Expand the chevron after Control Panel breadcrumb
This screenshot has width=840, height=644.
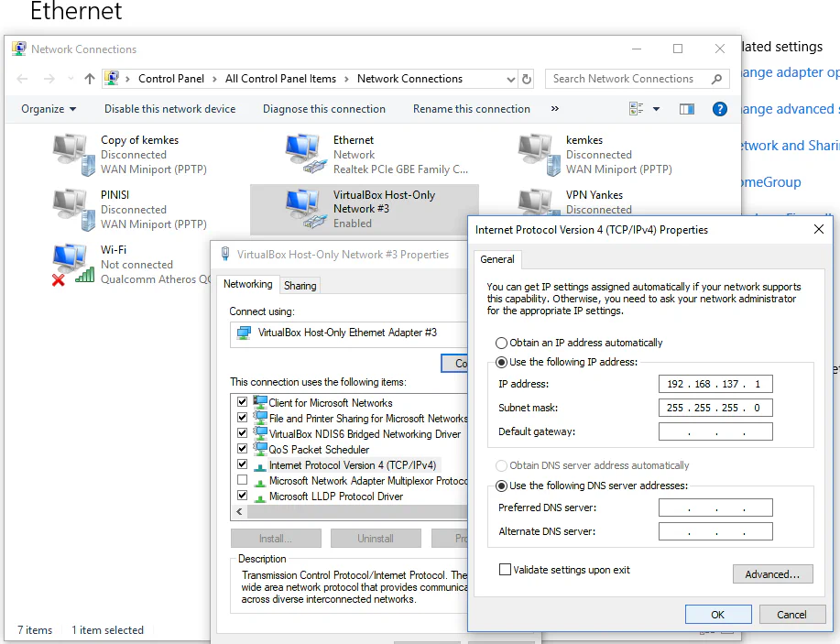point(214,80)
